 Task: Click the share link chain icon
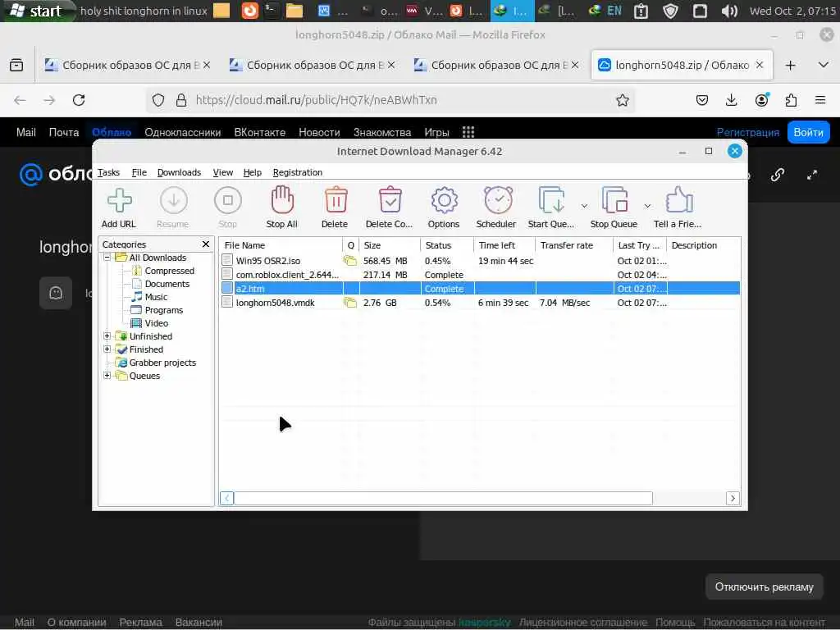(778, 175)
